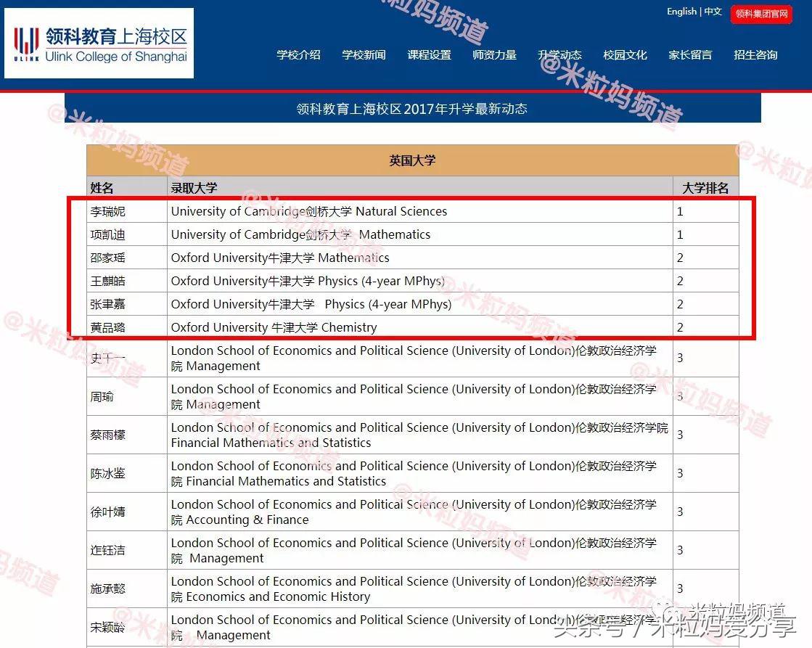Open the 学校介绍 menu item
This screenshot has width=812, height=648.
298,54
